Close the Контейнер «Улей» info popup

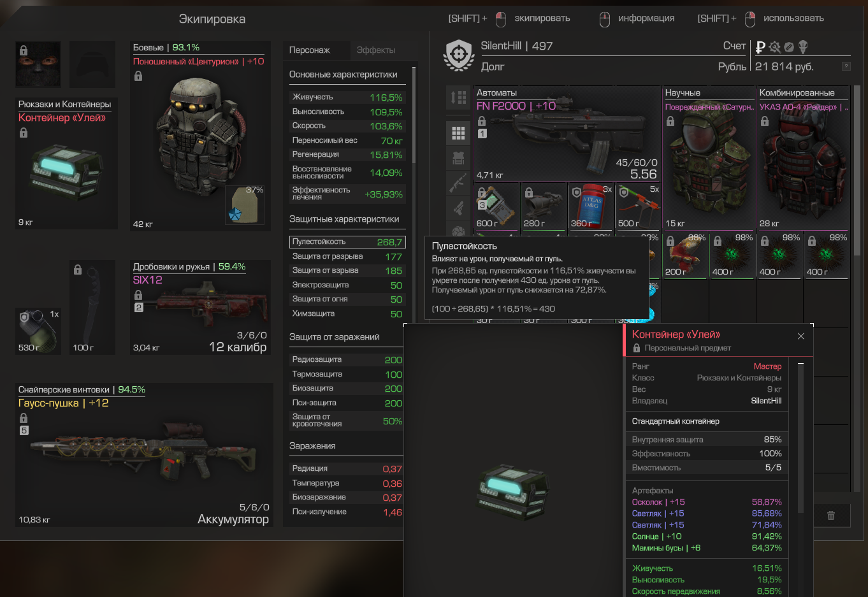tap(801, 336)
